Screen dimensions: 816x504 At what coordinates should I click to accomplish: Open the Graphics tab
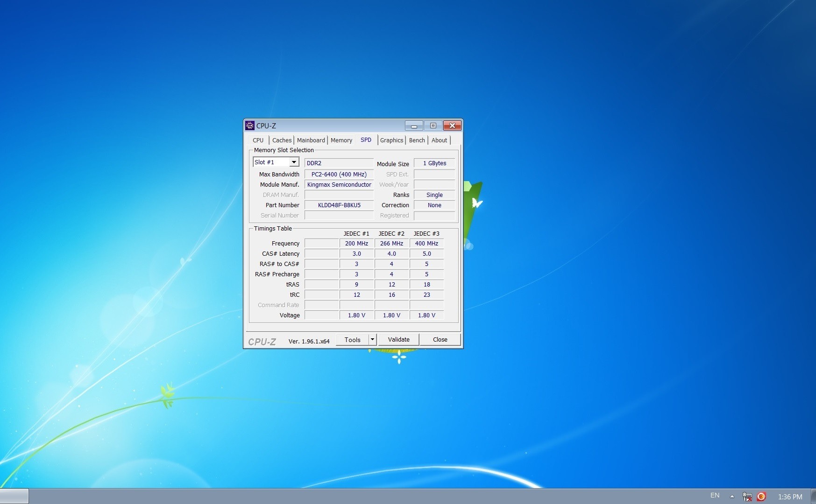click(x=391, y=140)
